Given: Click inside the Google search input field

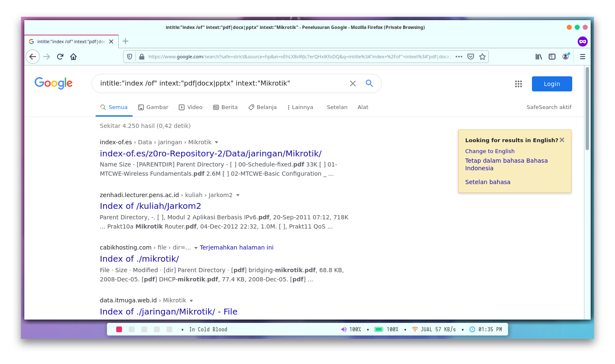Looking at the screenshot, I should click(218, 83).
